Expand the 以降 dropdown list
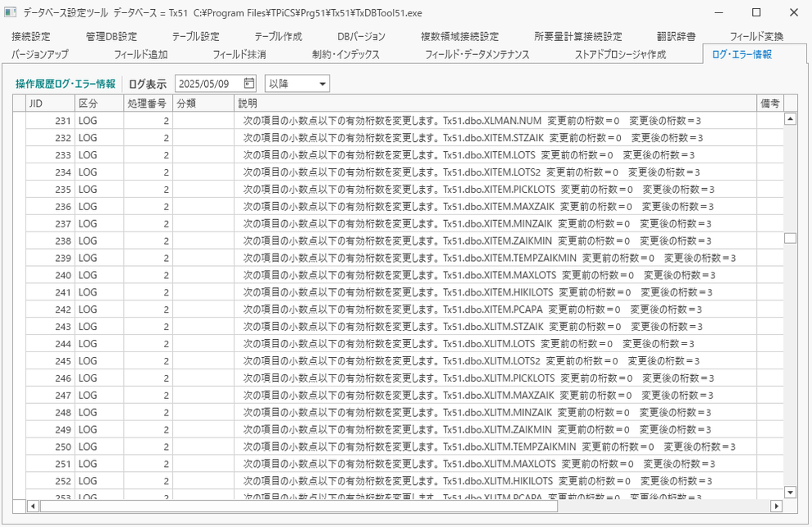Viewport: 812px width, 527px height. coord(297,84)
